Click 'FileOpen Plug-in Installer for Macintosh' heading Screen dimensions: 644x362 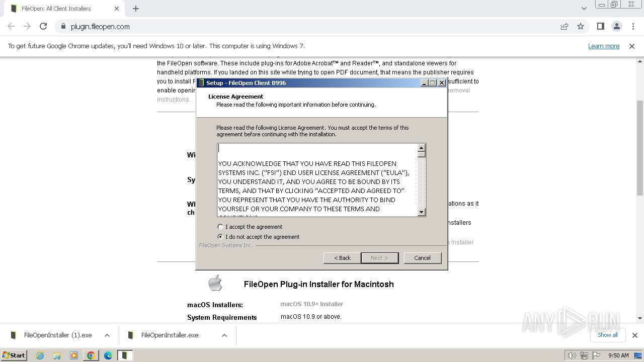click(319, 284)
